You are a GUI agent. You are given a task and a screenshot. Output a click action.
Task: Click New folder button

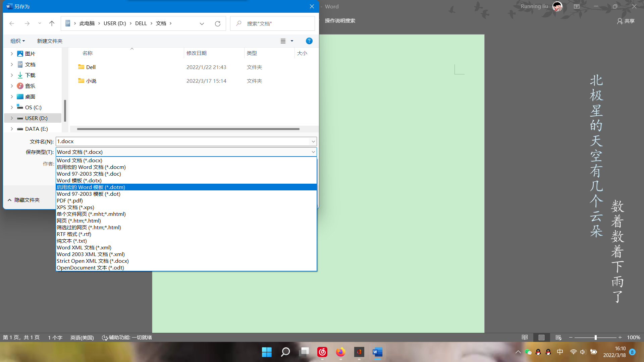point(50,41)
